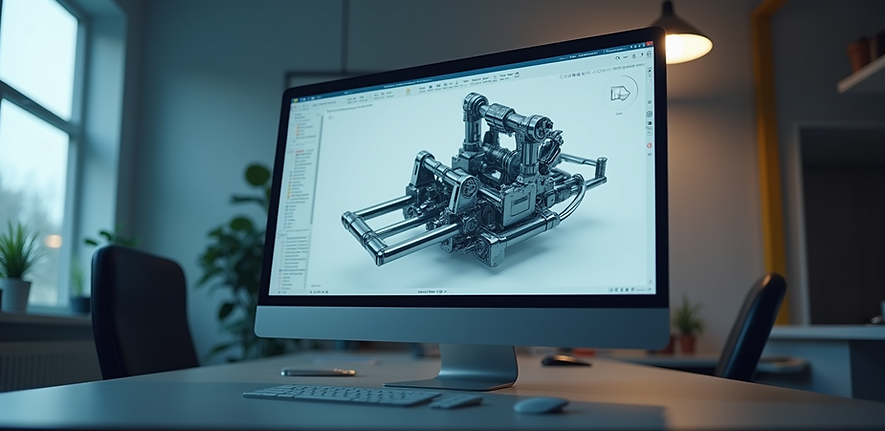The width and height of the screenshot is (885, 431).
Task: Select the circular ring icon on right toolbar
Action: click(x=649, y=114)
